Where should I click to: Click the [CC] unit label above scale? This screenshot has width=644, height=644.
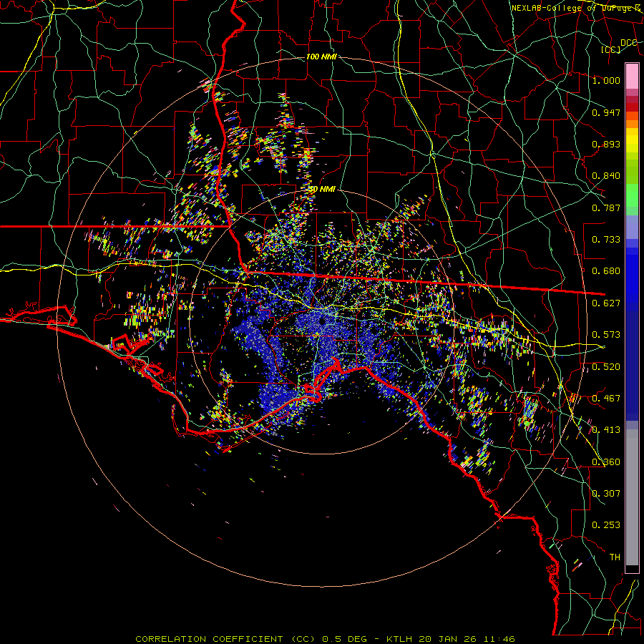pos(611,49)
